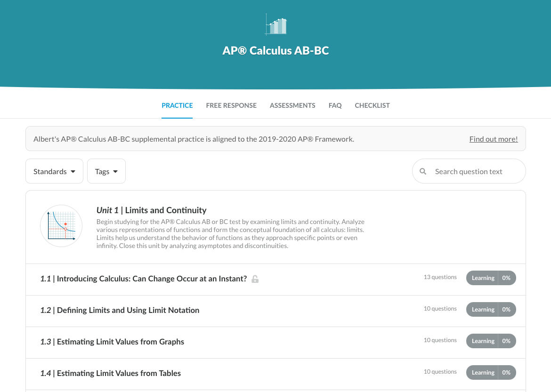Click the magnifying glass search icon
This screenshot has width=551, height=392.
423,171
